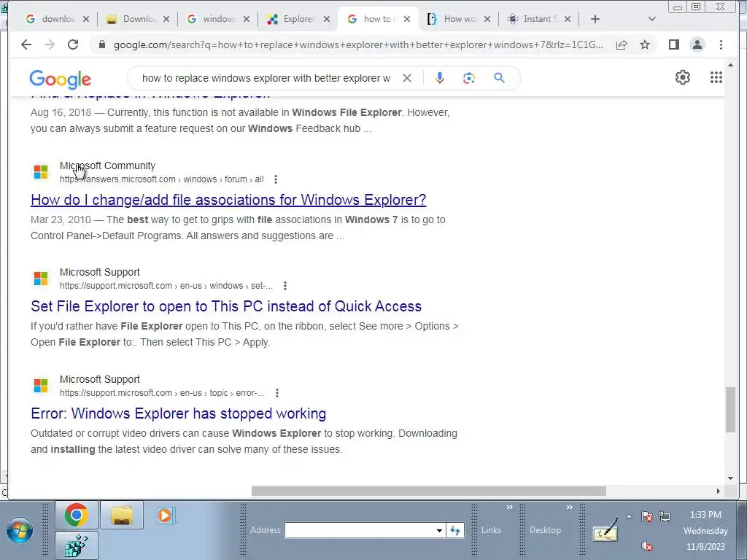
Task: Switch to the 'Instant' tab
Action: click(x=533, y=19)
